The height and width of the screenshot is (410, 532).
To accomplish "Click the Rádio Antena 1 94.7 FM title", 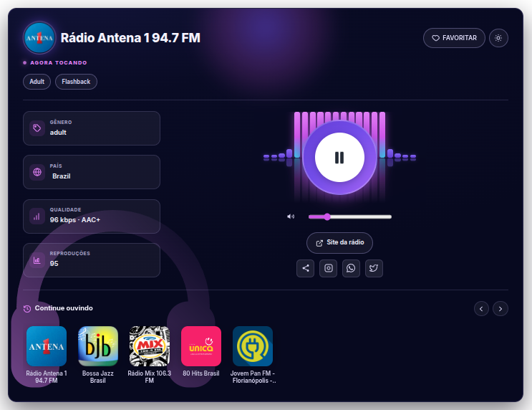I will coord(130,38).
